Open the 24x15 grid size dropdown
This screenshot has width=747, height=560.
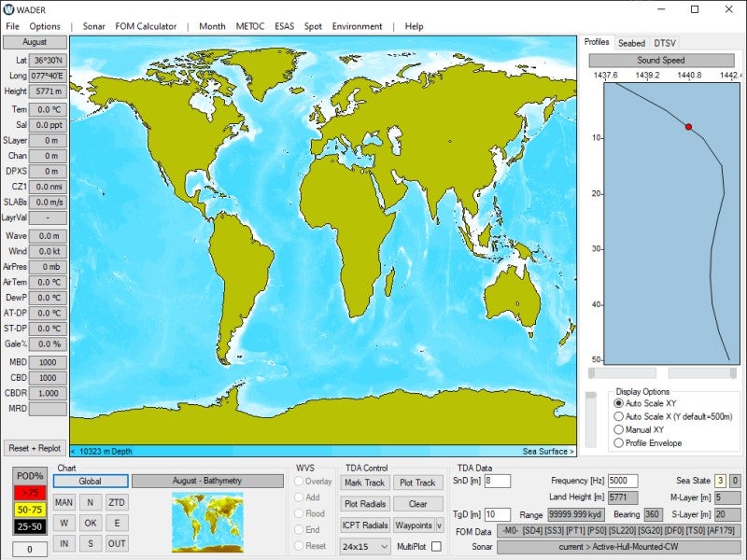(364, 546)
